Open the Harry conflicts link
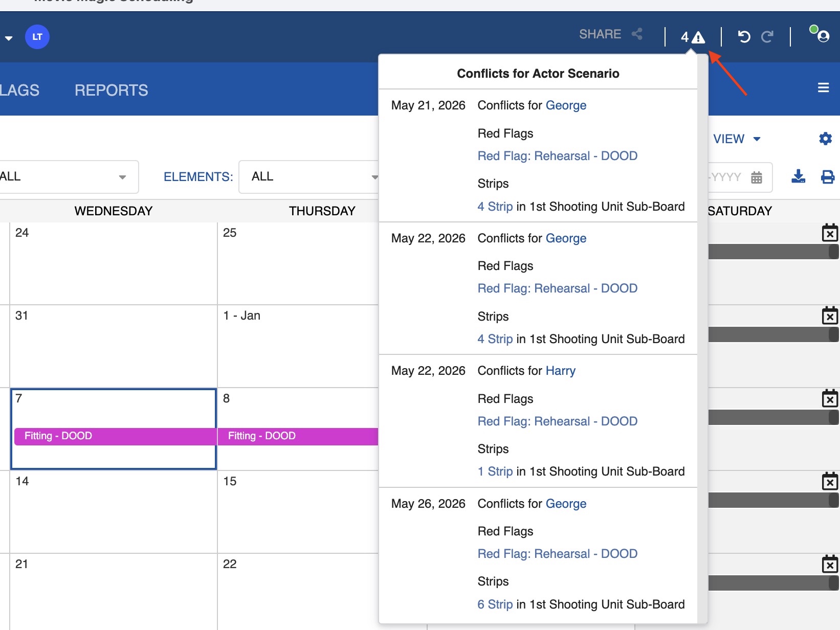The height and width of the screenshot is (630, 840). click(x=560, y=371)
